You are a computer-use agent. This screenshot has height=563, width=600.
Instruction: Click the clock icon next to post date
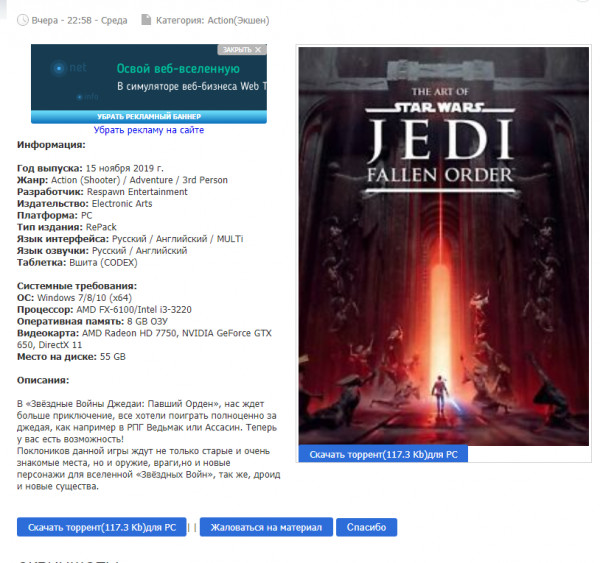click(23, 20)
